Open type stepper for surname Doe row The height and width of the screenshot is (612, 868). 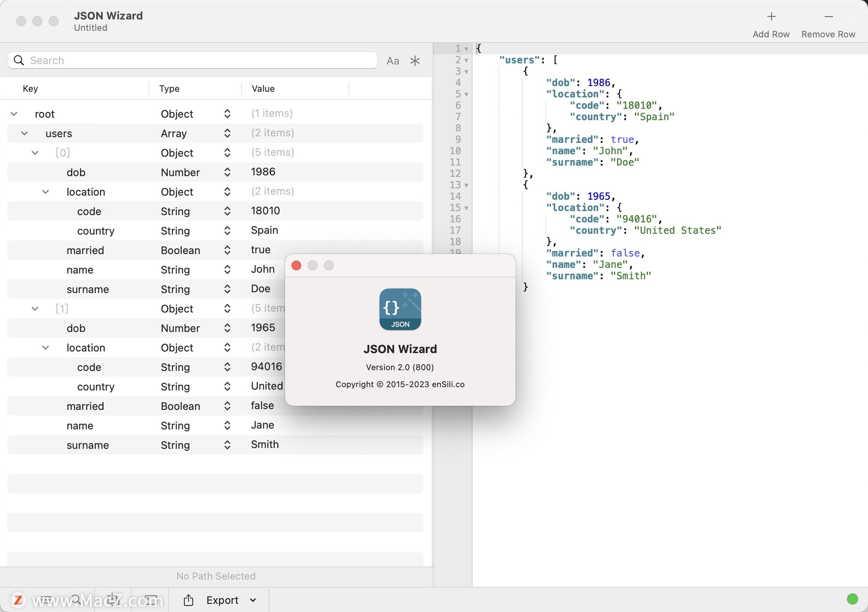point(227,289)
